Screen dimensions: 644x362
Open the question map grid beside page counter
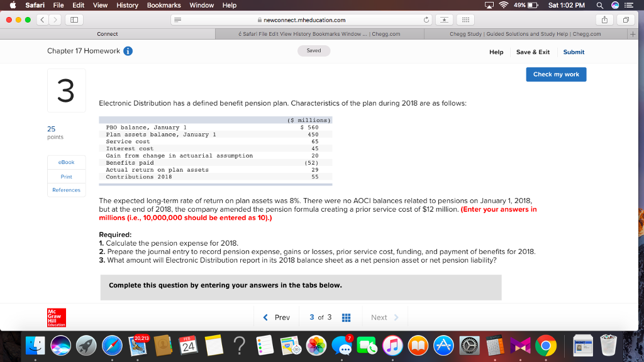[x=346, y=317]
